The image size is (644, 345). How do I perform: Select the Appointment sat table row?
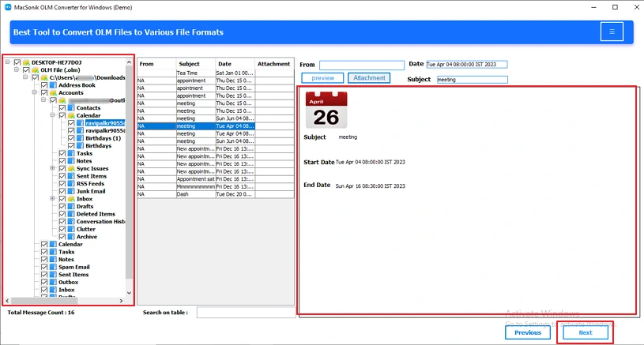(216, 179)
